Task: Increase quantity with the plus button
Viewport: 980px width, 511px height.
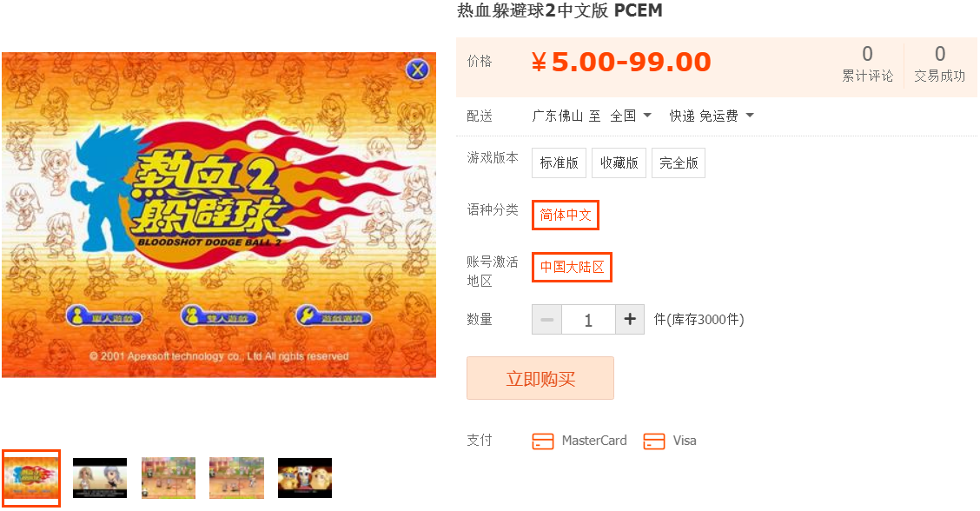Action: [630, 320]
